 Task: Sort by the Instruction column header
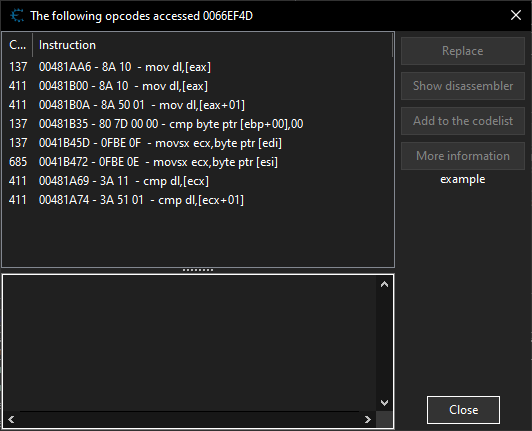click(x=212, y=45)
